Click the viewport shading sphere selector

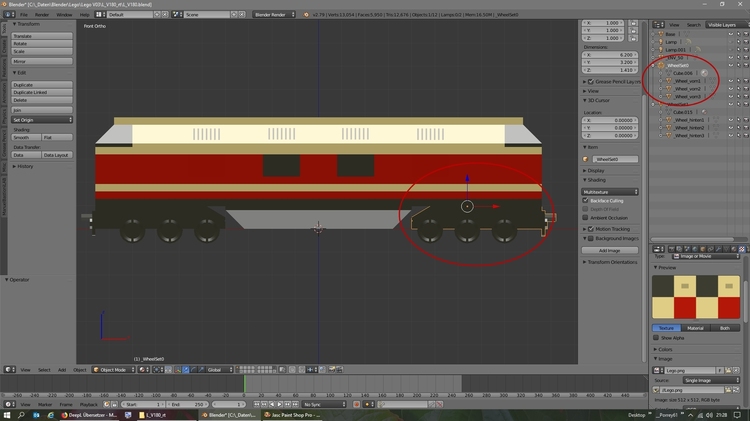click(x=143, y=370)
